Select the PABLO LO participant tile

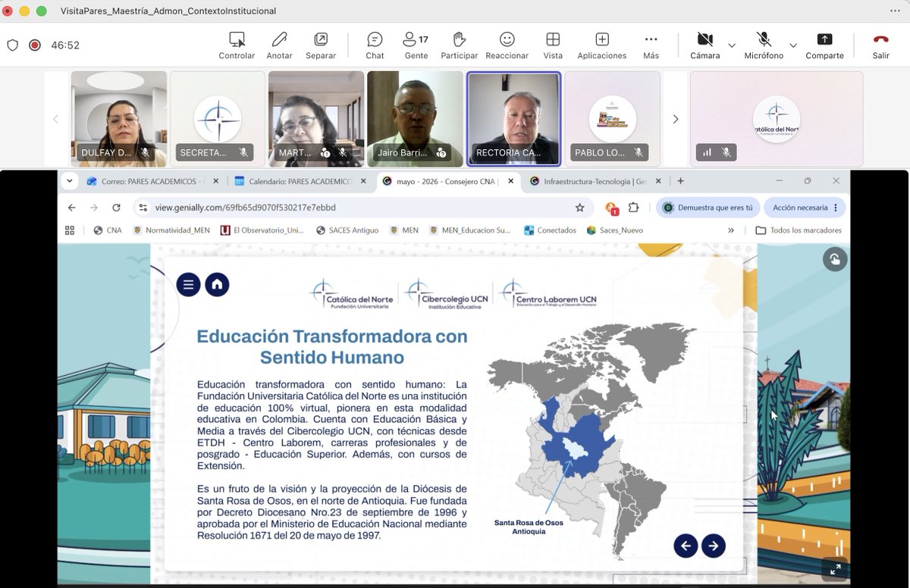(x=612, y=119)
